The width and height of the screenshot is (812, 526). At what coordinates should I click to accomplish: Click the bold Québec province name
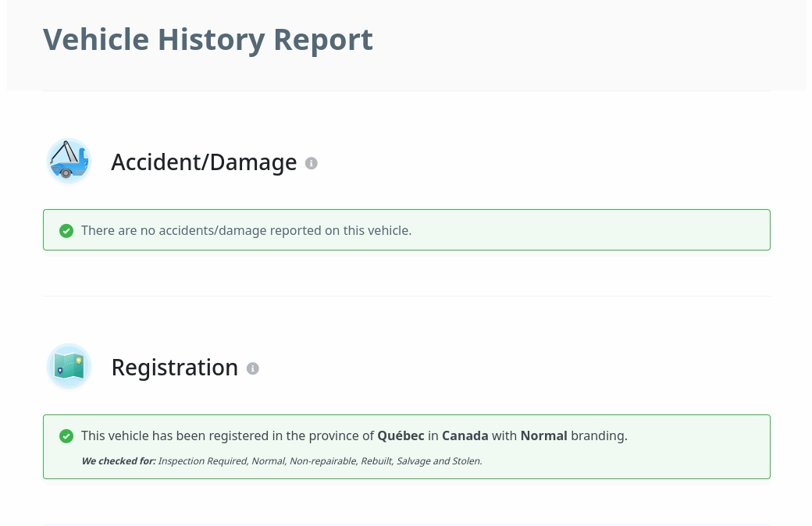click(x=401, y=435)
